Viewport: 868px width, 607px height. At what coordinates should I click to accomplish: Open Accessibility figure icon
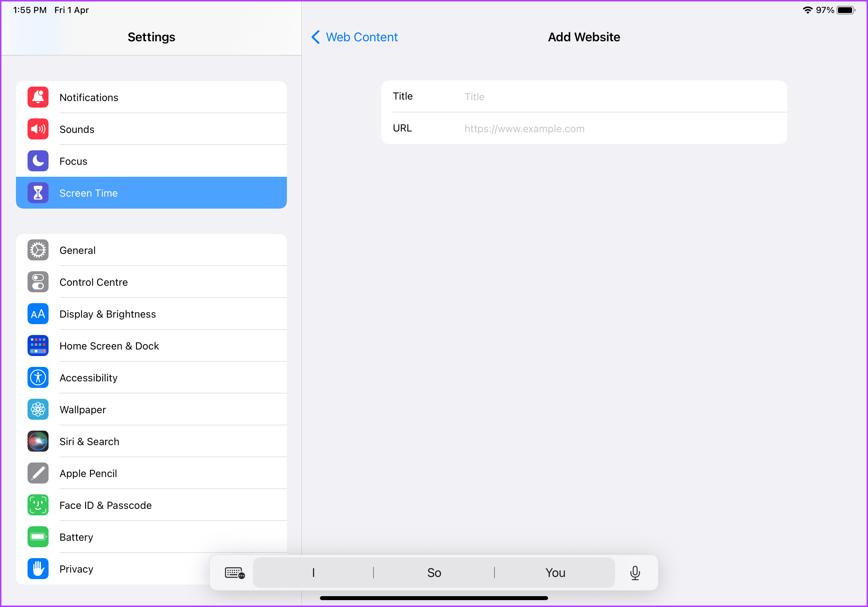tap(38, 378)
